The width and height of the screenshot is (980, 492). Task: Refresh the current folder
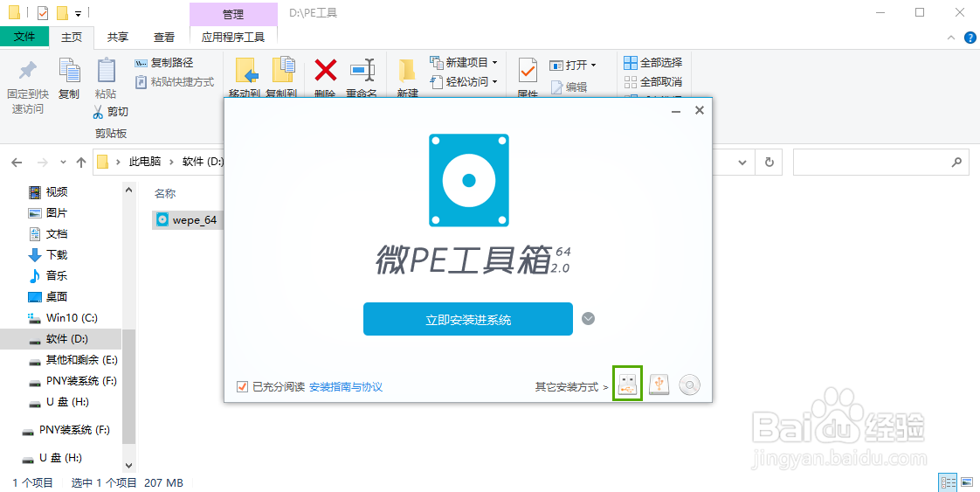point(769,163)
